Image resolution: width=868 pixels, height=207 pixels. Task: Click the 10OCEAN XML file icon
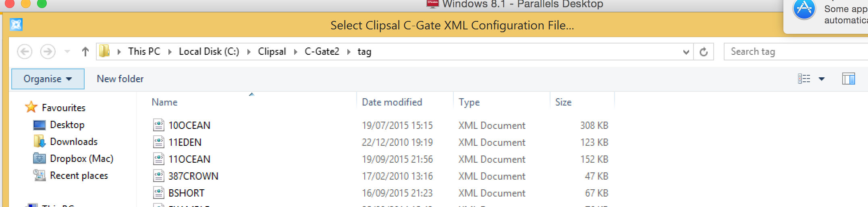coord(159,125)
